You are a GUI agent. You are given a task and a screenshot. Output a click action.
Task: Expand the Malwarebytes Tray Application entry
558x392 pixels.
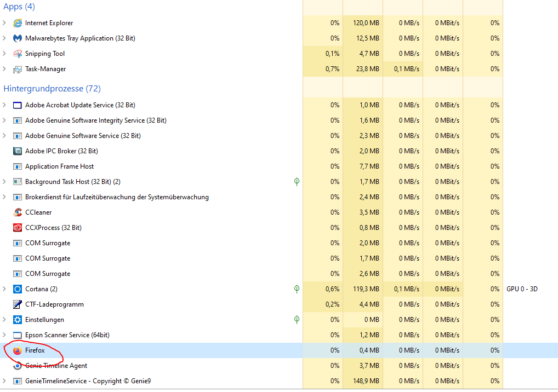tap(4, 38)
